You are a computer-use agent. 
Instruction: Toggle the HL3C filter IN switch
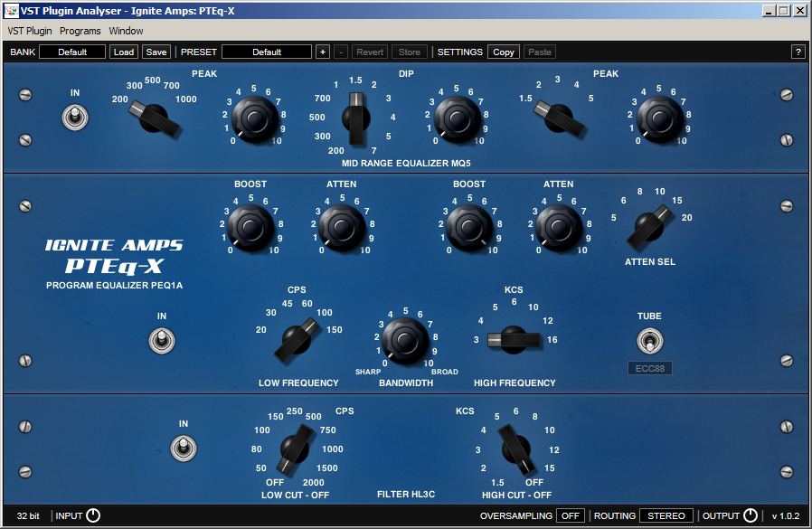coord(184,449)
